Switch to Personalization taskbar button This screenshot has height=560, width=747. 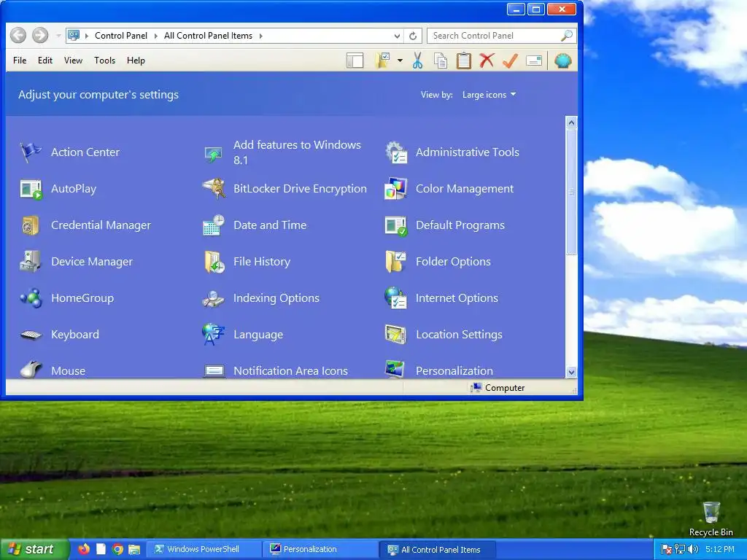tap(320, 550)
